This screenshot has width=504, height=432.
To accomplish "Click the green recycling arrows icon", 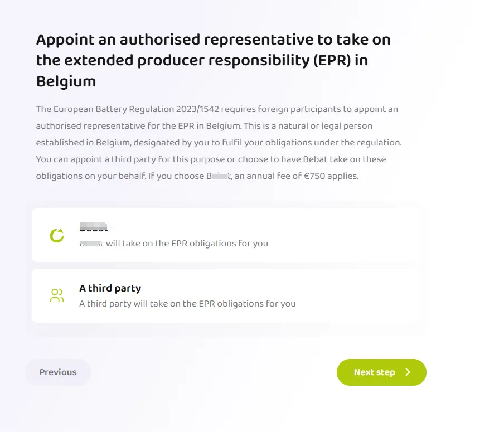I will tap(57, 236).
